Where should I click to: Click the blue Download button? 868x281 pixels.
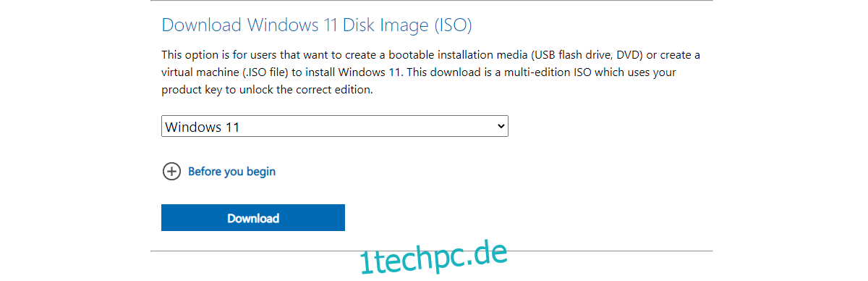coord(253,218)
